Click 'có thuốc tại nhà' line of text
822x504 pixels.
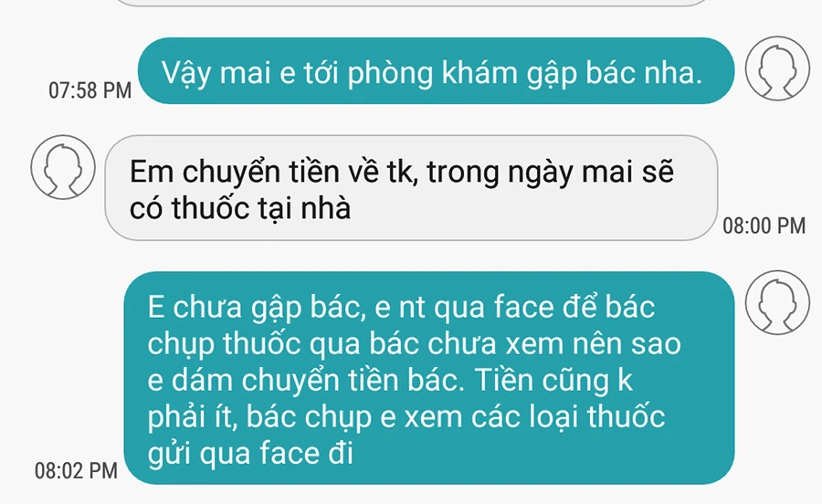coord(240,208)
